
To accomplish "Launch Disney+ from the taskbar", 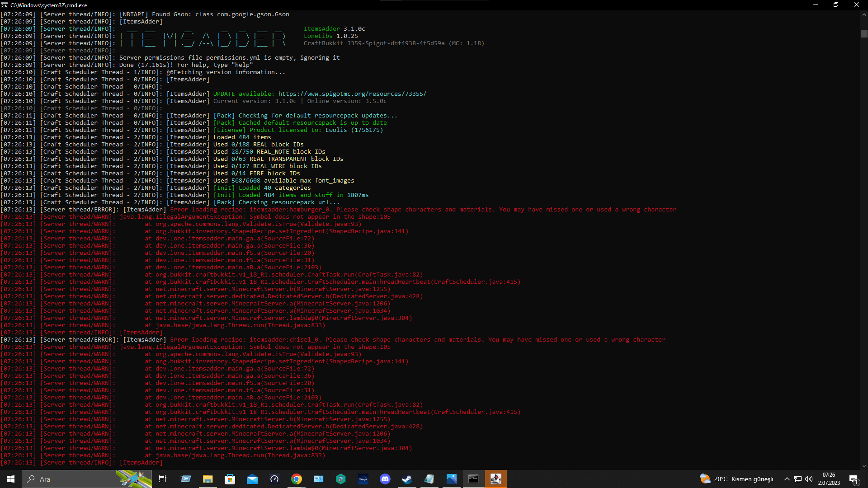I will click(x=363, y=479).
